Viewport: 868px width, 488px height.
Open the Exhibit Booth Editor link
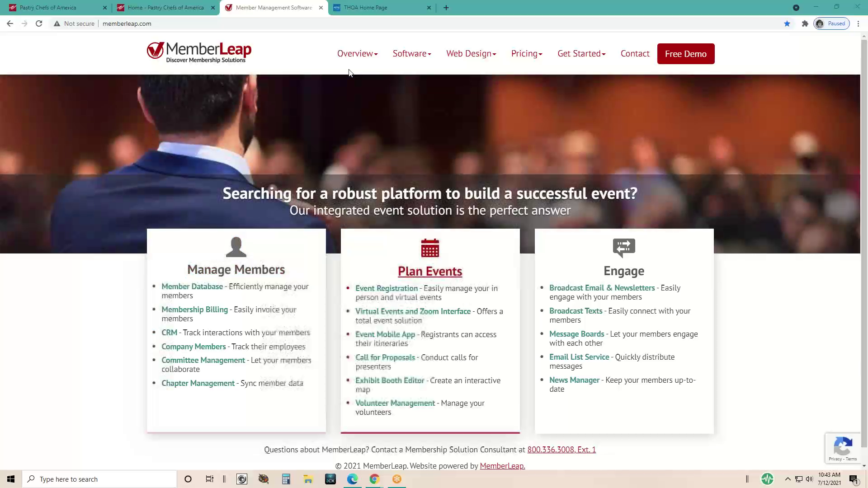coord(390,380)
